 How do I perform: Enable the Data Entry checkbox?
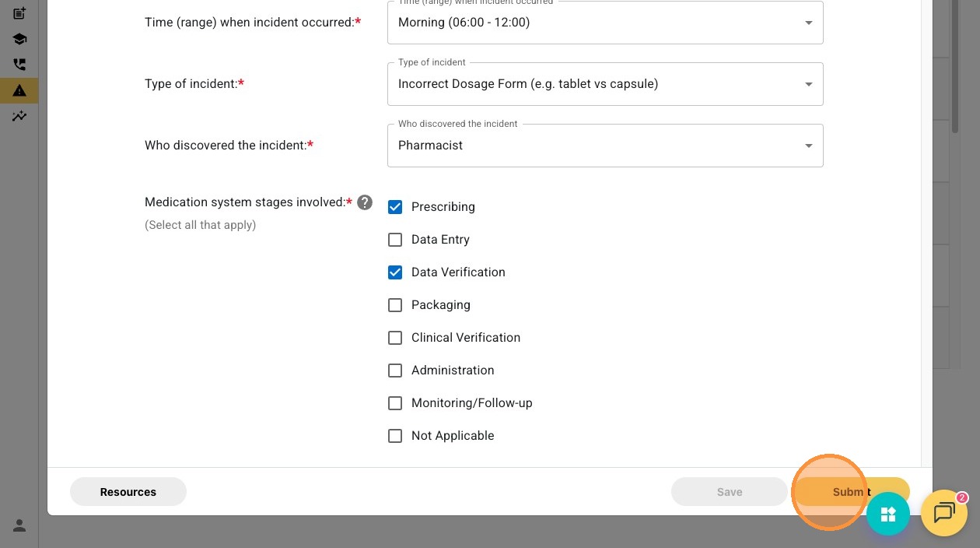coord(395,240)
